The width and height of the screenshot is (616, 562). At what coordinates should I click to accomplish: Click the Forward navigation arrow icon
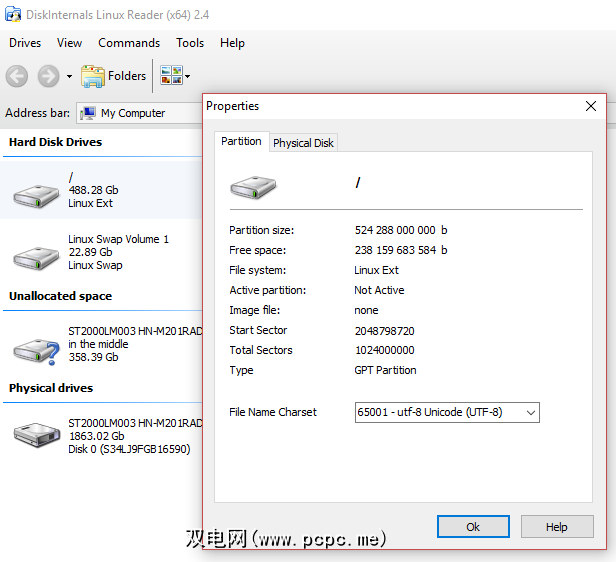pos(49,76)
